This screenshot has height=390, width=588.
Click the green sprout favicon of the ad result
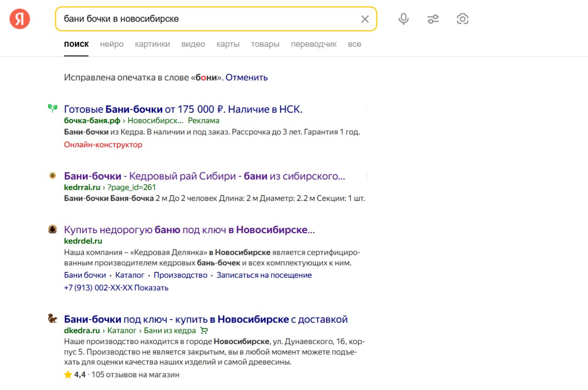coord(53,109)
